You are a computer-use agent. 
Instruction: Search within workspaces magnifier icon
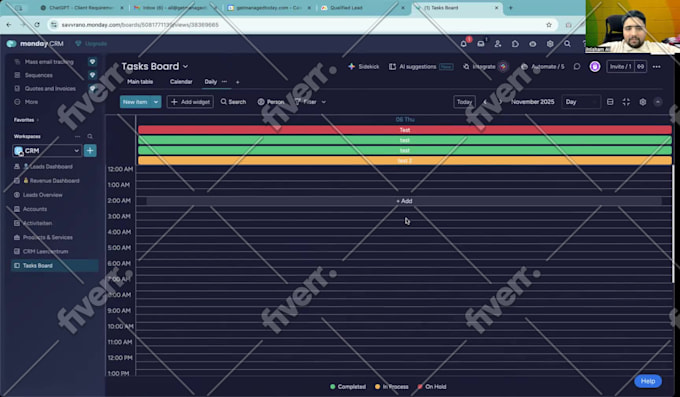(90, 136)
